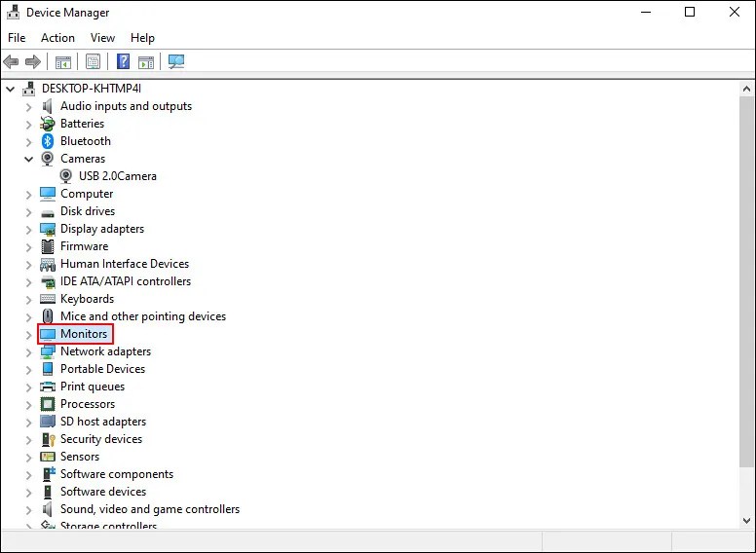Click the Bluetooth category icon
This screenshot has height=553, width=756.
click(x=47, y=141)
